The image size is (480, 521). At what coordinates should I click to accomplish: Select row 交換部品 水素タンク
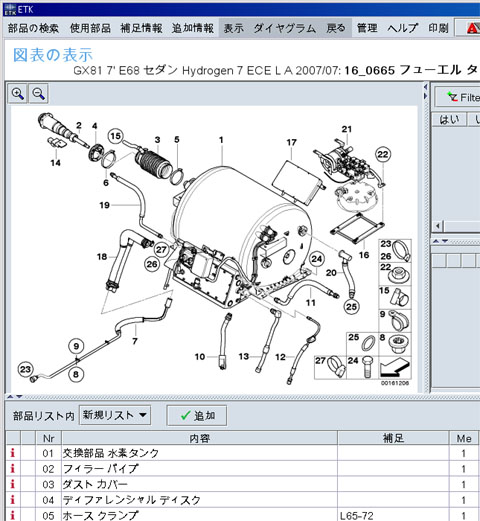[x=243, y=453]
